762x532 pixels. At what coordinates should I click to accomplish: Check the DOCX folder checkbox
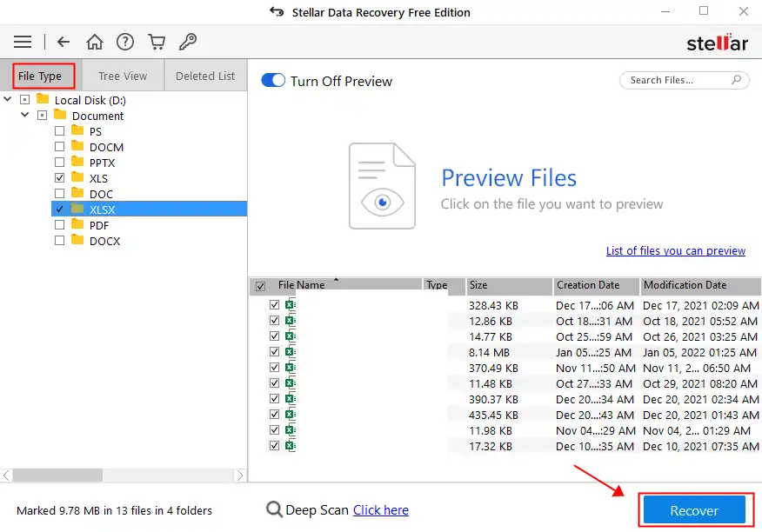click(59, 240)
